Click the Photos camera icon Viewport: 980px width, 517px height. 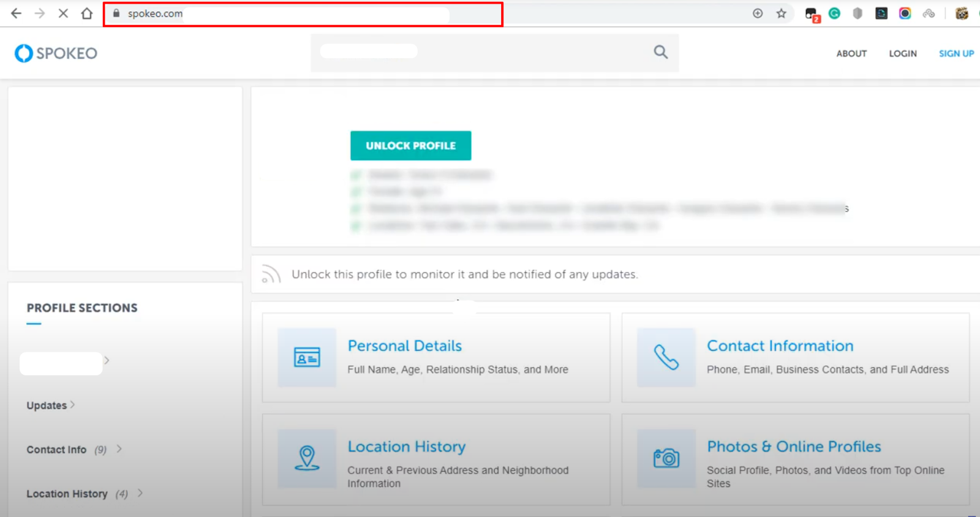pos(666,458)
